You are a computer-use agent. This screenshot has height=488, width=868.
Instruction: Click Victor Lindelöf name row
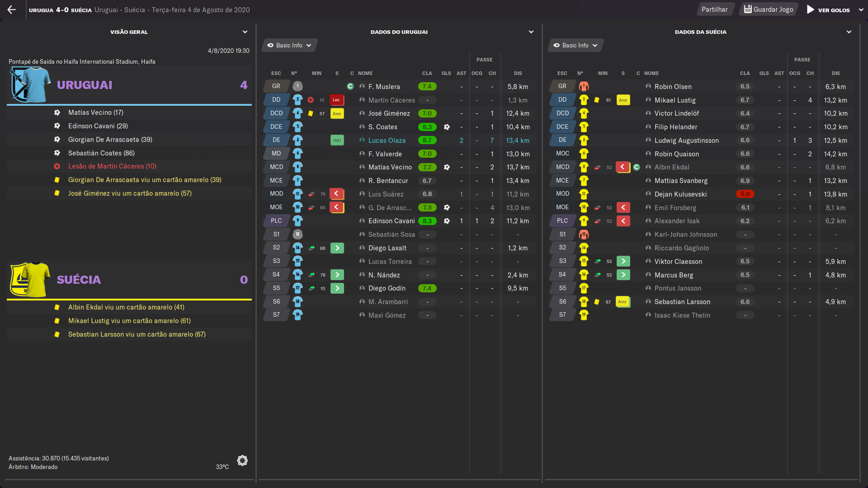click(x=676, y=113)
